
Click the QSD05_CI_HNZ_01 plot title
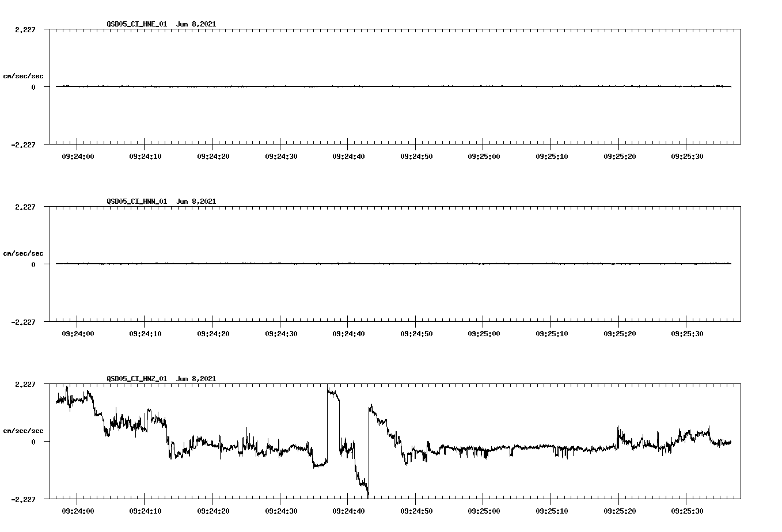[x=161, y=379]
